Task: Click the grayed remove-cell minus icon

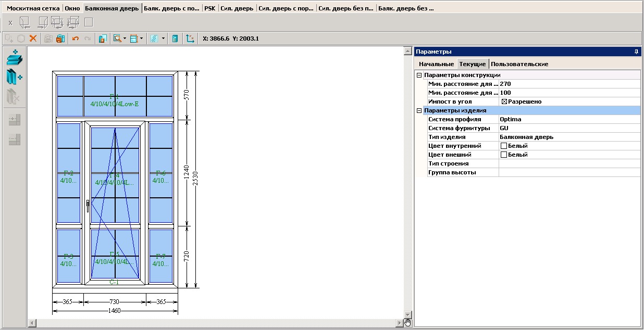Action: [15, 139]
